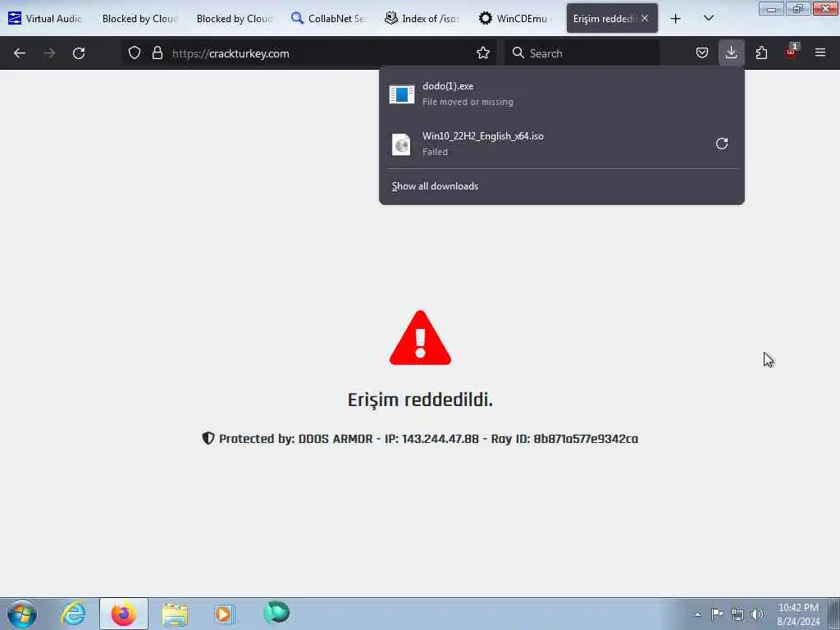The image size is (840, 630).
Task: Open Action Center flag icon
Action: (x=717, y=614)
